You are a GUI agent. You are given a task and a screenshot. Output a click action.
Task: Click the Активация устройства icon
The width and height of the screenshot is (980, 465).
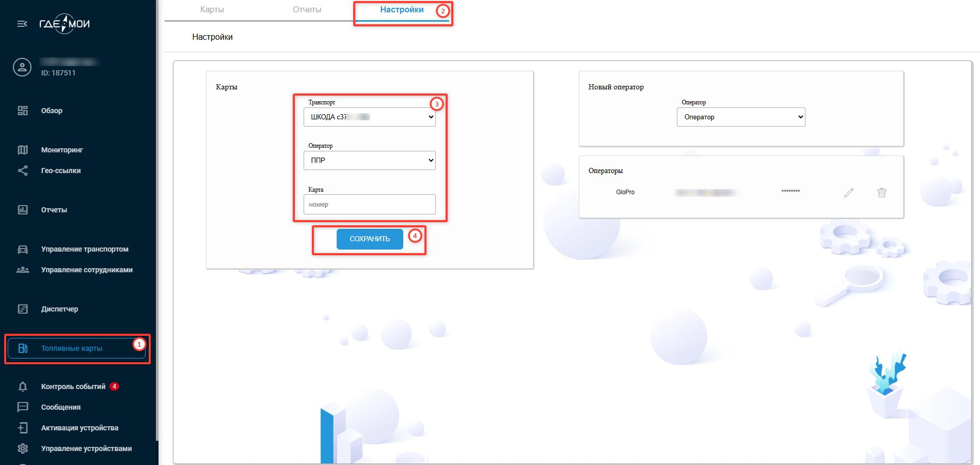pyautogui.click(x=23, y=428)
